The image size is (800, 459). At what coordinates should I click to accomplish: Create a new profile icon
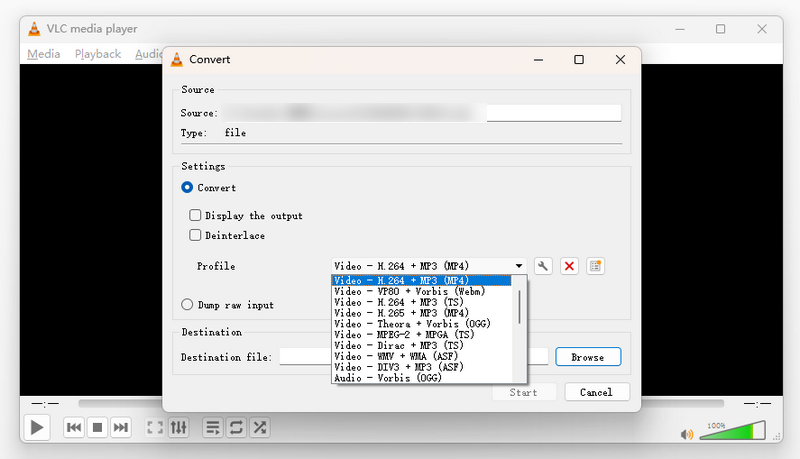pyautogui.click(x=595, y=266)
